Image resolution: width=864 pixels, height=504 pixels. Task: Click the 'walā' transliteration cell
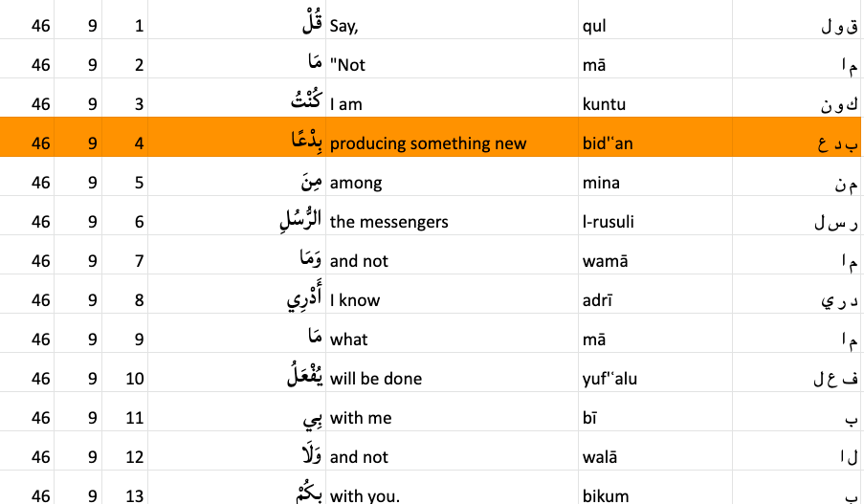(x=600, y=457)
